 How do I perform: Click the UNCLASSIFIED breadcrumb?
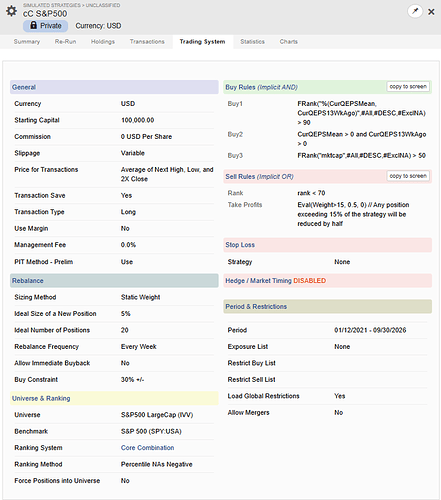point(103,5)
